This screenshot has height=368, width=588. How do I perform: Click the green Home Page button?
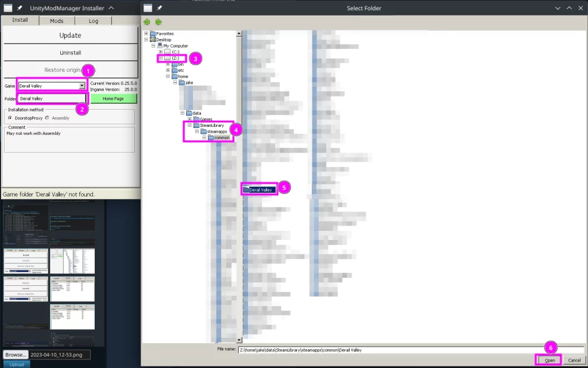pos(113,99)
